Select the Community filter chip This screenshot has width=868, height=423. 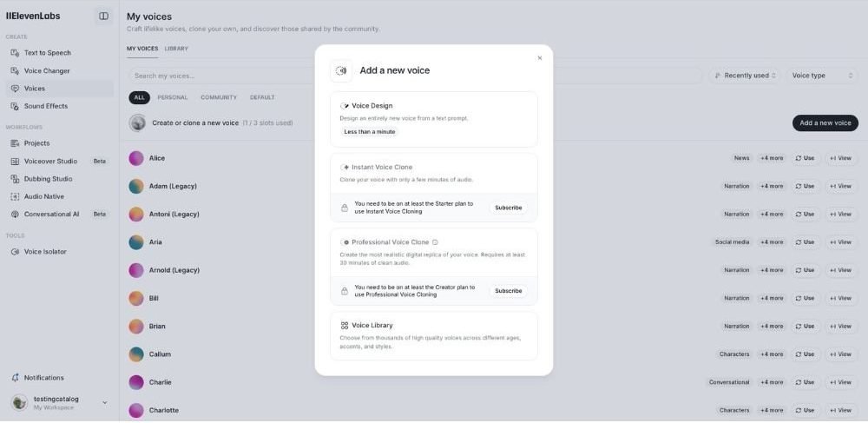219,97
